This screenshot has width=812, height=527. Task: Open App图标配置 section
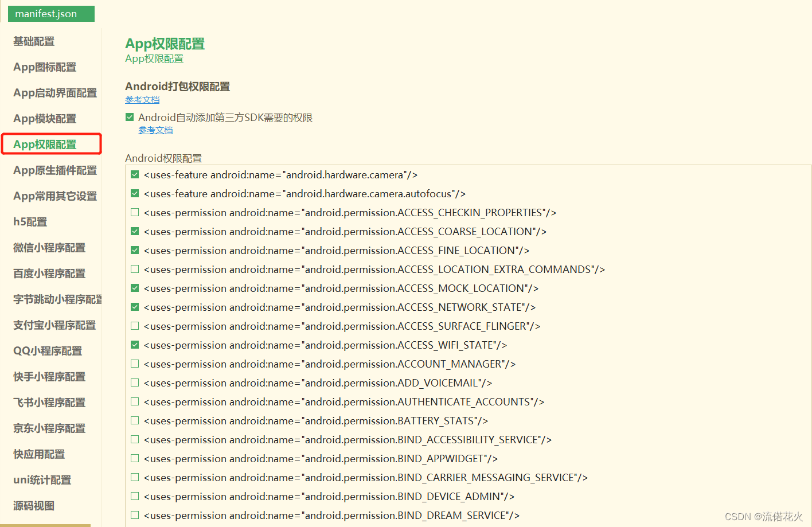[45, 67]
